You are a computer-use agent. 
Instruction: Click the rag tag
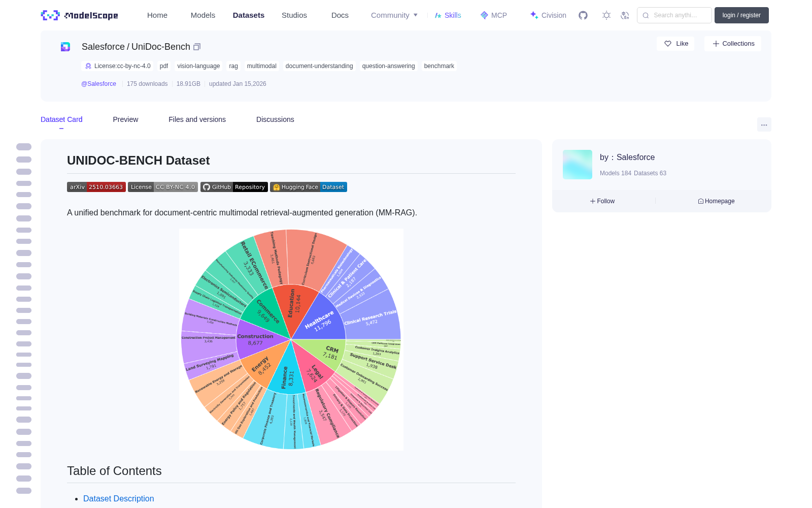click(233, 66)
